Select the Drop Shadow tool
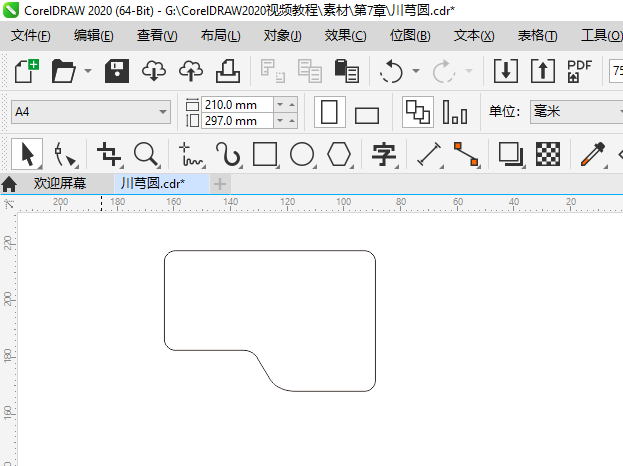This screenshot has width=623, height=466. click(510, 154)
